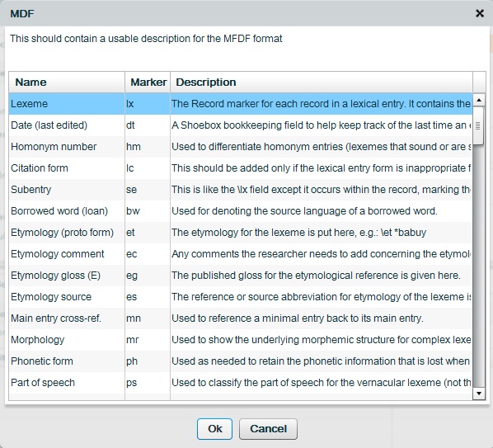Dismiss the dialog via Cancel button
The height and width of the screenshot is (448, 493).
(268, 429)
